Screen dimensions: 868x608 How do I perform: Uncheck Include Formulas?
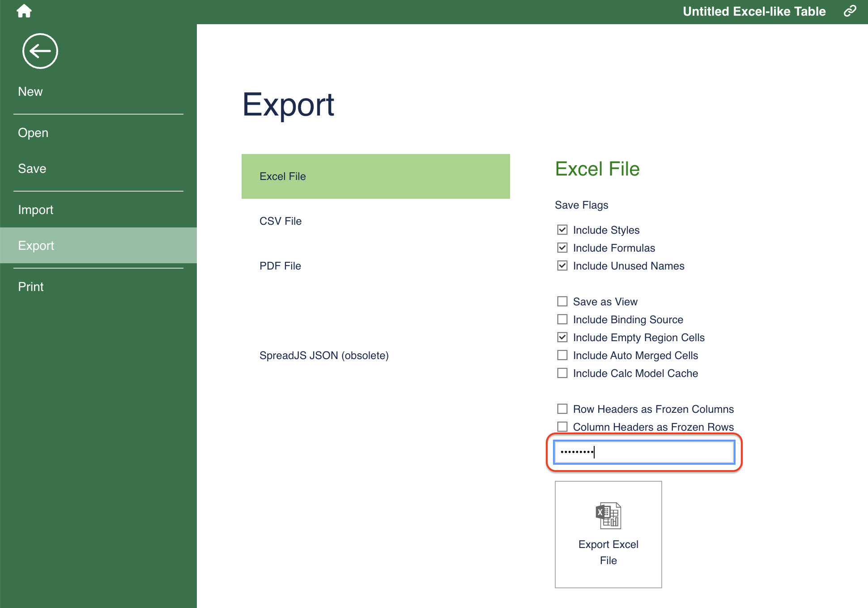tap(562, 248)
